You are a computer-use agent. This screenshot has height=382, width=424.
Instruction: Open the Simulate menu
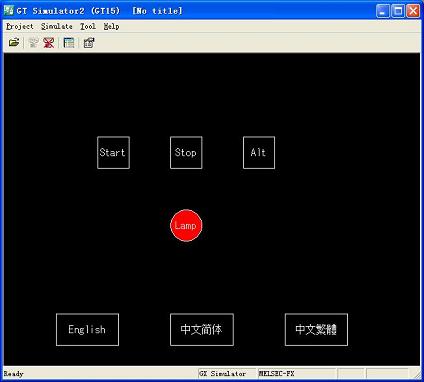(x=57, y=26)
